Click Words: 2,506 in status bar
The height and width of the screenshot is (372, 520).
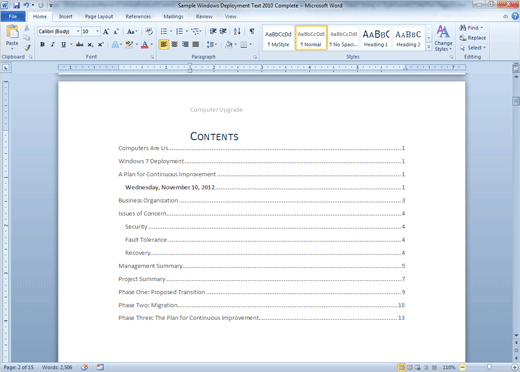click(57, 367)
